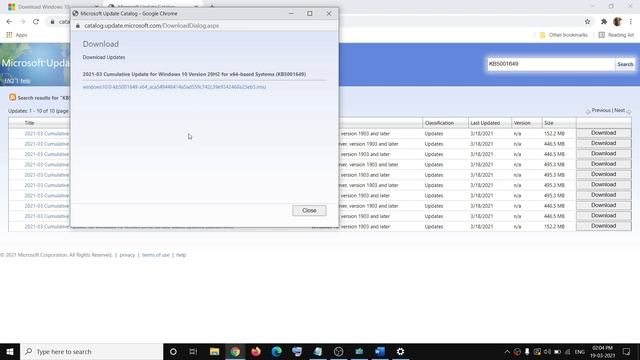640x360 pixels.
Task: Open the Windows Start menu
Action: click(10, 351)
